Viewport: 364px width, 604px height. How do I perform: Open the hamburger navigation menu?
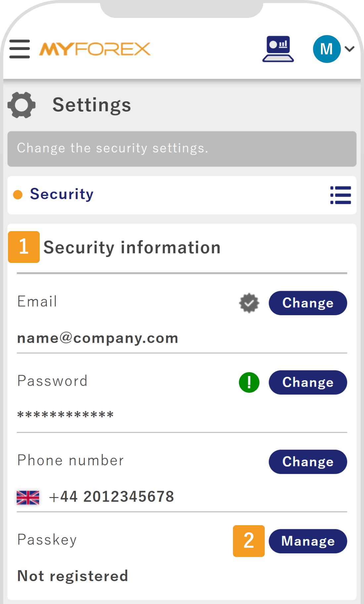coord(19,48)
